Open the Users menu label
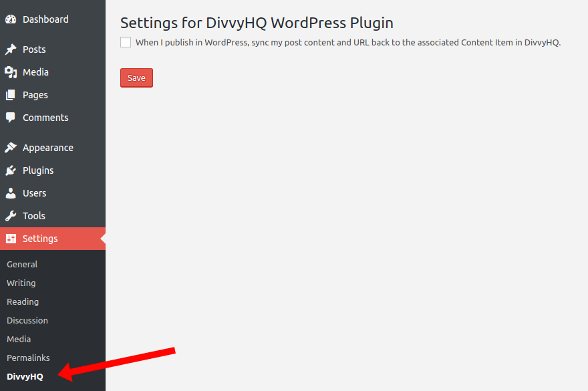Image resolution: width=588 pixels, height=391 pixels. point(35,193)
